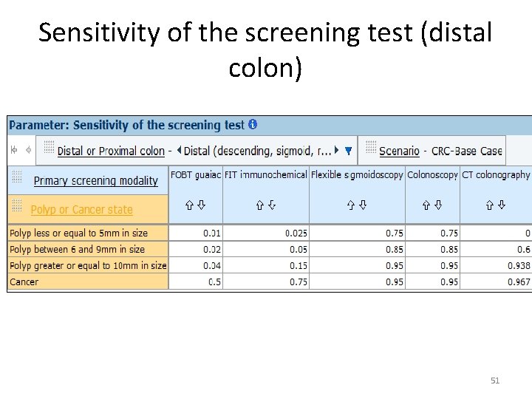Image resolution: width=532 pixels, height=399 pixels.
Task: Click sort arrows under Flexible sigmoidoscopy column
Action: 358,205
